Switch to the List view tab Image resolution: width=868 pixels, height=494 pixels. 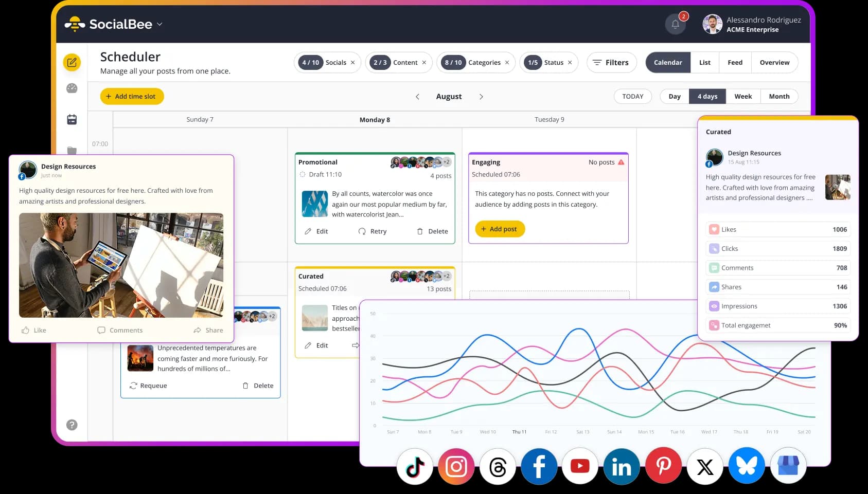coord(705,63)
